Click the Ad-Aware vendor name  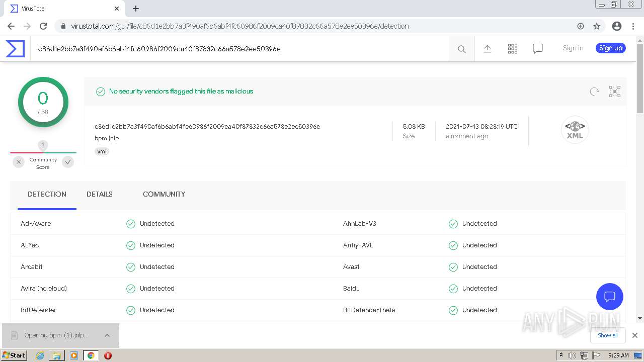(x=36, y=224)
